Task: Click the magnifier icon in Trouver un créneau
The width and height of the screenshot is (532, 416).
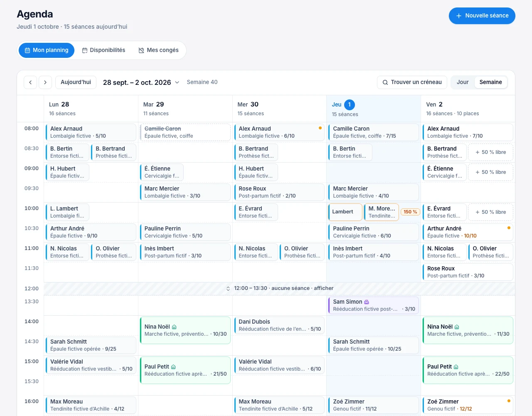Action: click(x=385, y=82)
